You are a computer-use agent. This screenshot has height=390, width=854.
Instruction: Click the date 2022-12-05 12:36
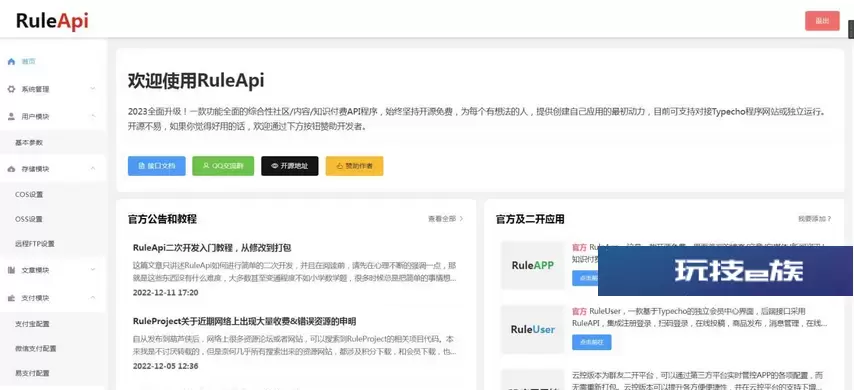point(166,366)
